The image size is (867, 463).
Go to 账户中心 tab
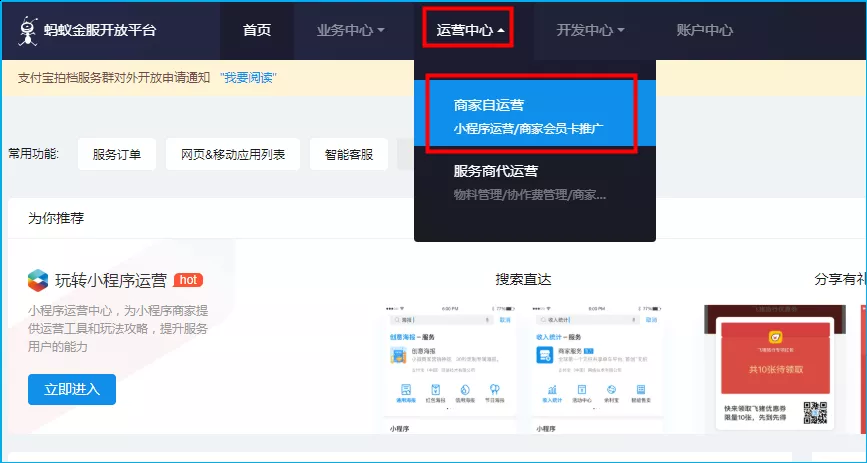point(704,30)
